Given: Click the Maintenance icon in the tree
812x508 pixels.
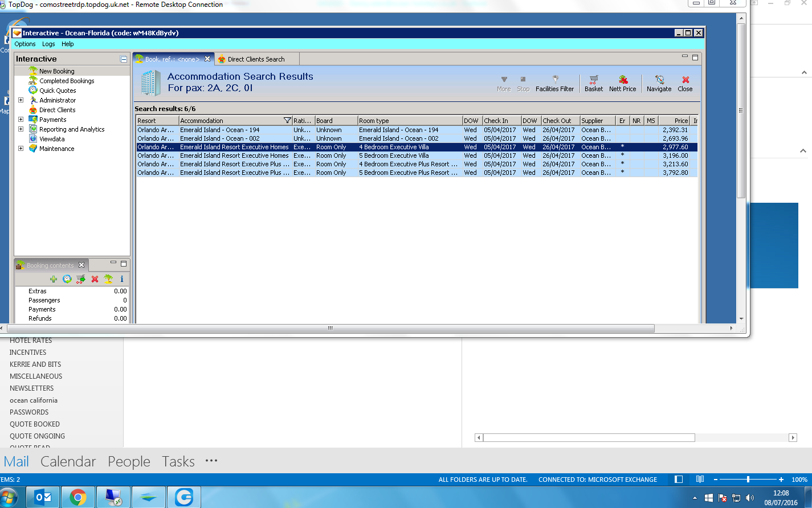Looking at the screenshot, I should point(33,149).
